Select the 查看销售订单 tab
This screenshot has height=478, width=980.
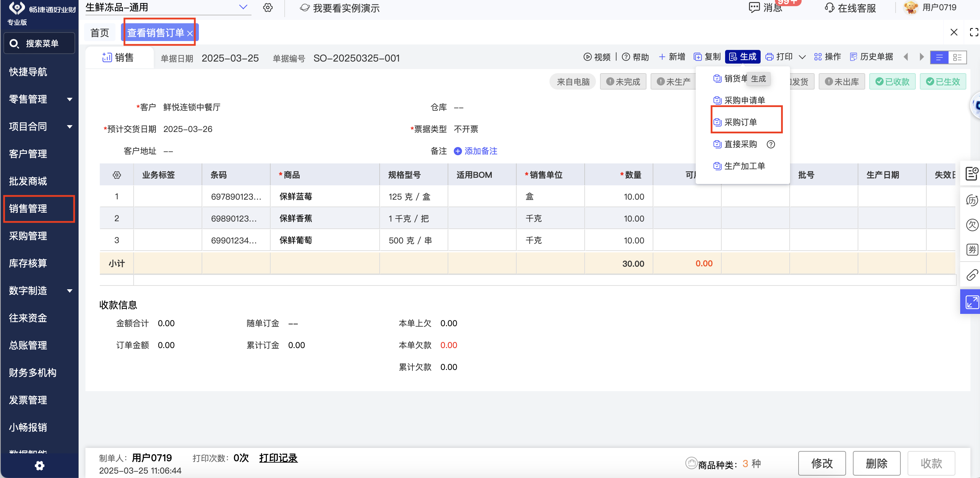pos(155,33)
